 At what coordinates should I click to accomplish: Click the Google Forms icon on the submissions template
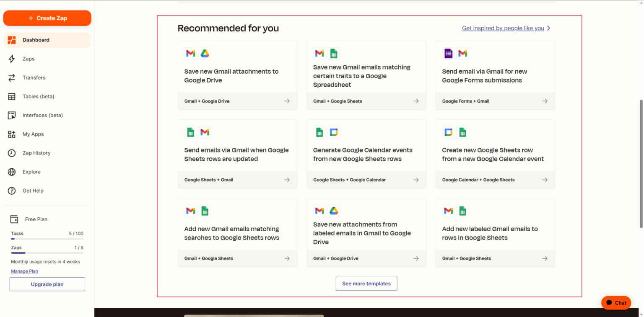click(x=448, y=53)
